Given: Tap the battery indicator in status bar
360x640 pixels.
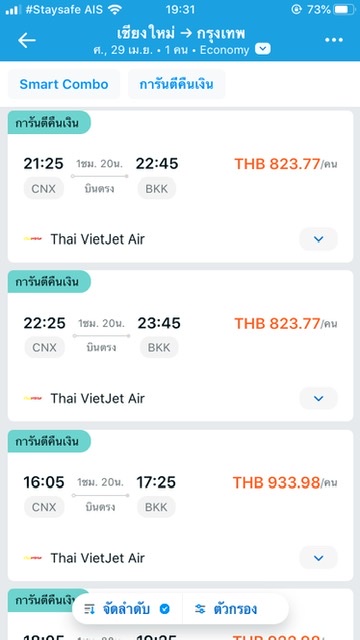Looking at the screenshot, I should [345, 10].
